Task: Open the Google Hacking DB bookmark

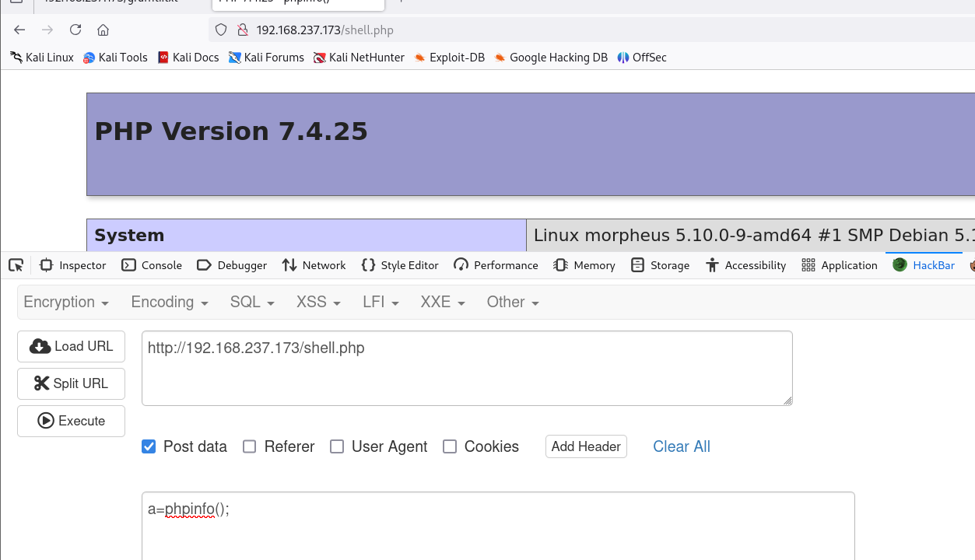Action: [551, 57]
